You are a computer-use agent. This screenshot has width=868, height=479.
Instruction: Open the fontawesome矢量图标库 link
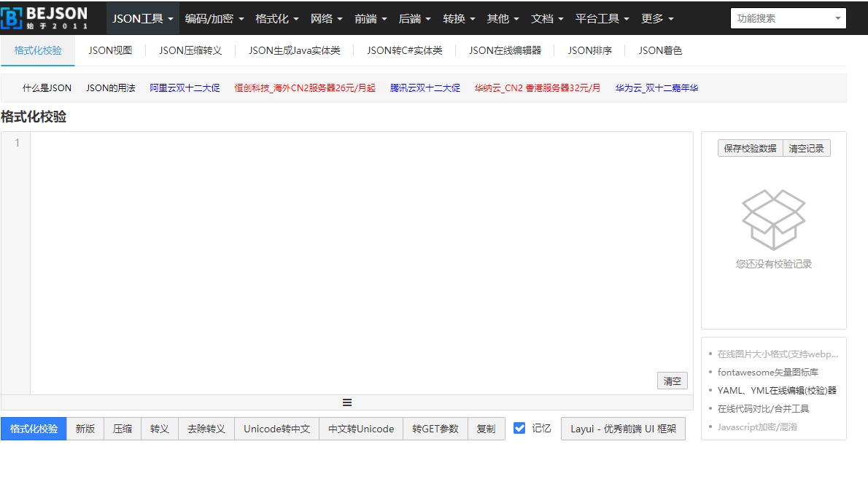(x=767, y=372)
